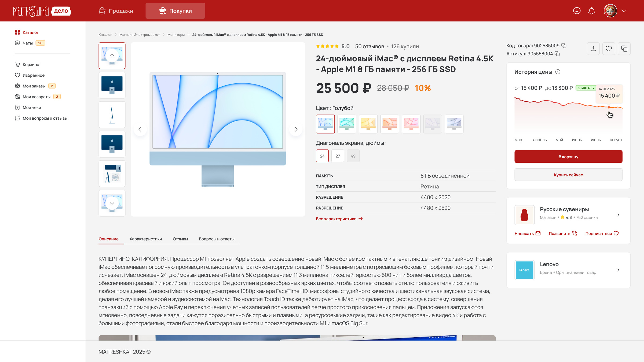Show next product image
This screenshot has width=644, height=362.
click(296, 129)
